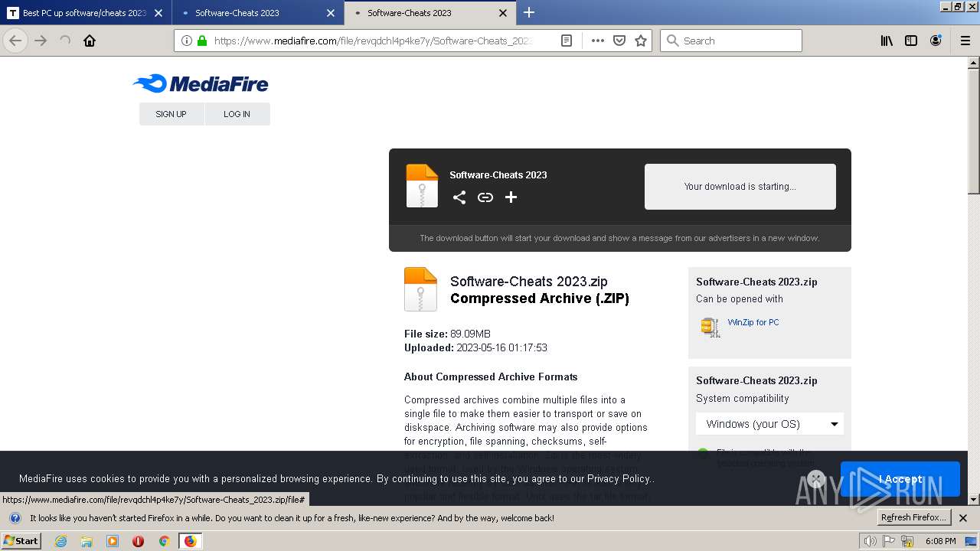
Task: Open Chrome icon in taskbar
Action: tap(164, 541)
